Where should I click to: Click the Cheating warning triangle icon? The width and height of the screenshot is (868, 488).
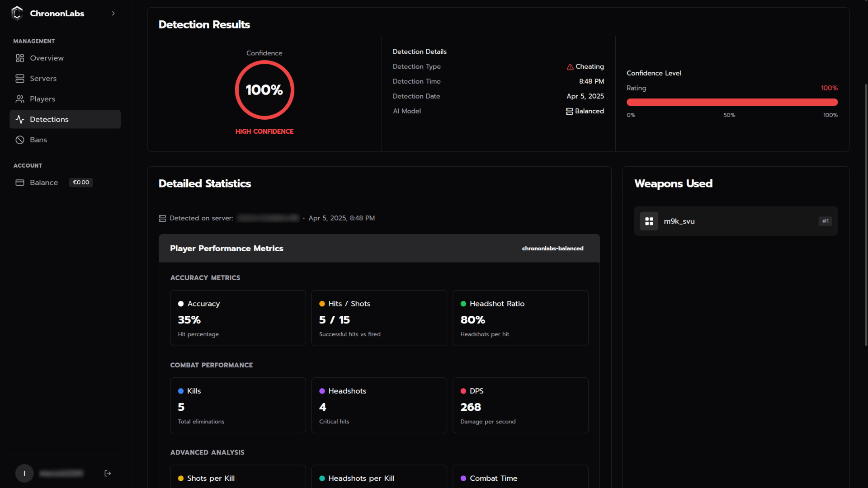tap(570, 66)
